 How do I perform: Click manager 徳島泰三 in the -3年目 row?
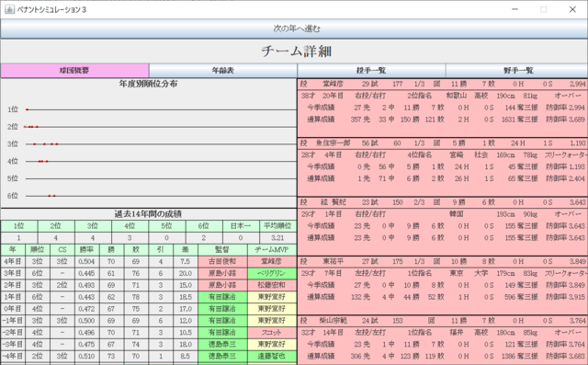click(222, 345)
